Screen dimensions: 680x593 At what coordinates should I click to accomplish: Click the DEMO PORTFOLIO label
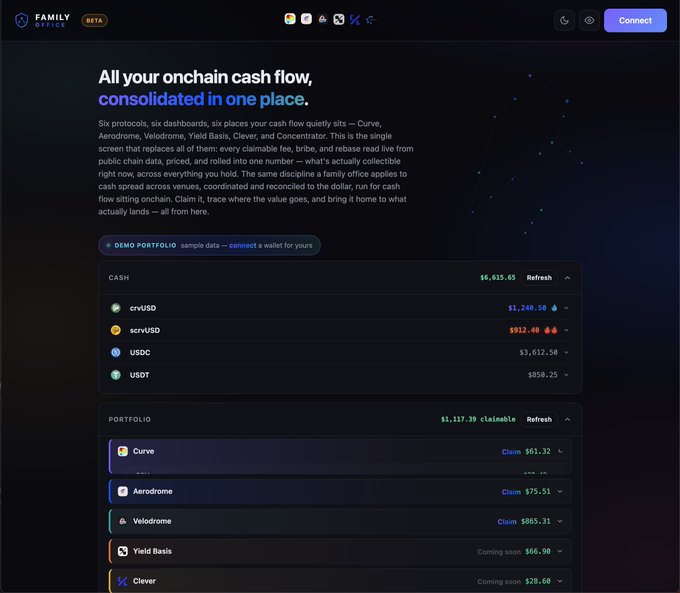[145, 246]
